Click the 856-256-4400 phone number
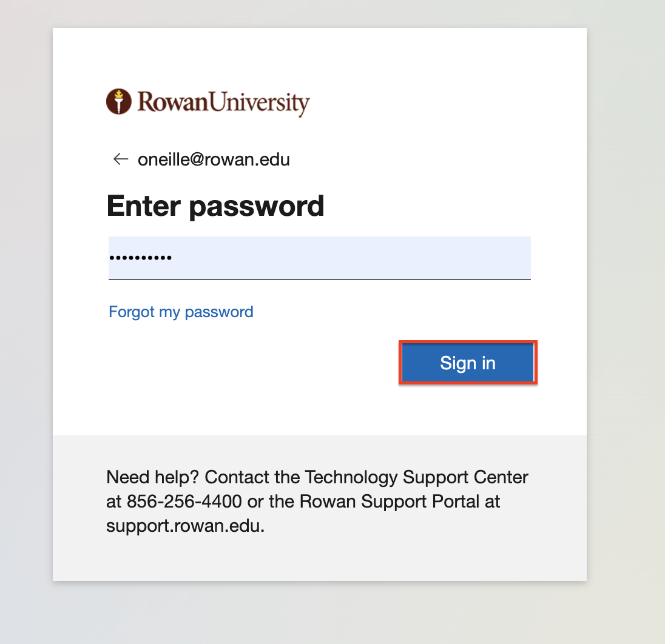Image resolution: width=665 pixels, height=644 pixels. click(x=184, y=501)
